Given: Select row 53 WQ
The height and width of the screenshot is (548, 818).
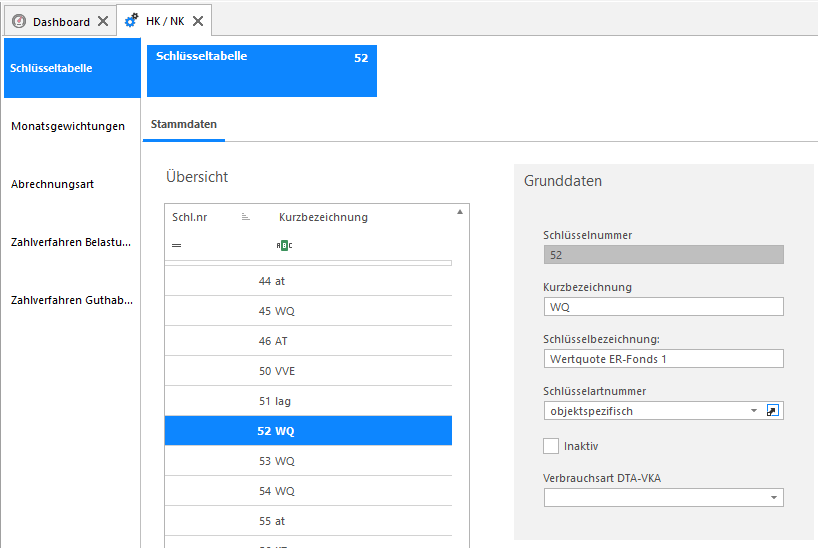Looking at the screenshot, I should pyautogui.click(x=308, y=461).
